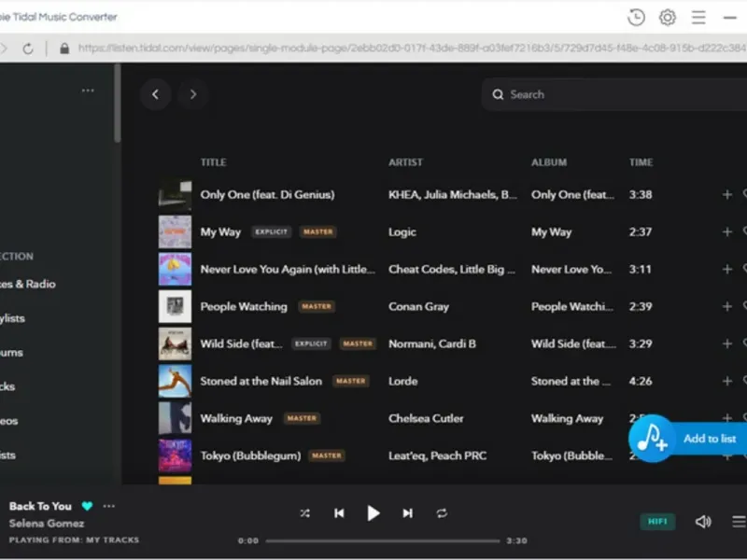
Task: Open the settings gear icon
Action: pos(668,18)
